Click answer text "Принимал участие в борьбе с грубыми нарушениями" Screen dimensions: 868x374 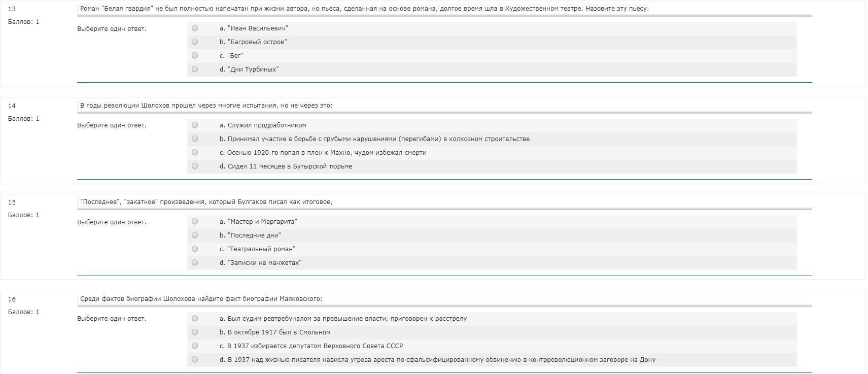click(374, 139)
